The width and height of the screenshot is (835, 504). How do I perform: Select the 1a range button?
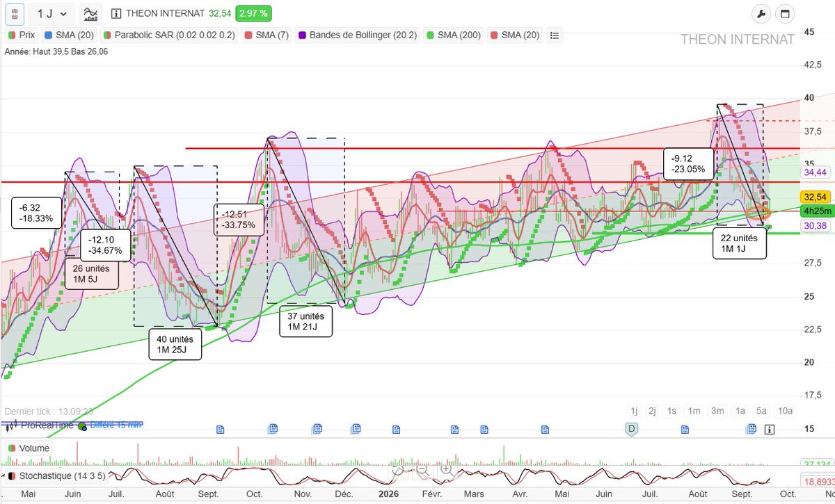pos(740,411)
